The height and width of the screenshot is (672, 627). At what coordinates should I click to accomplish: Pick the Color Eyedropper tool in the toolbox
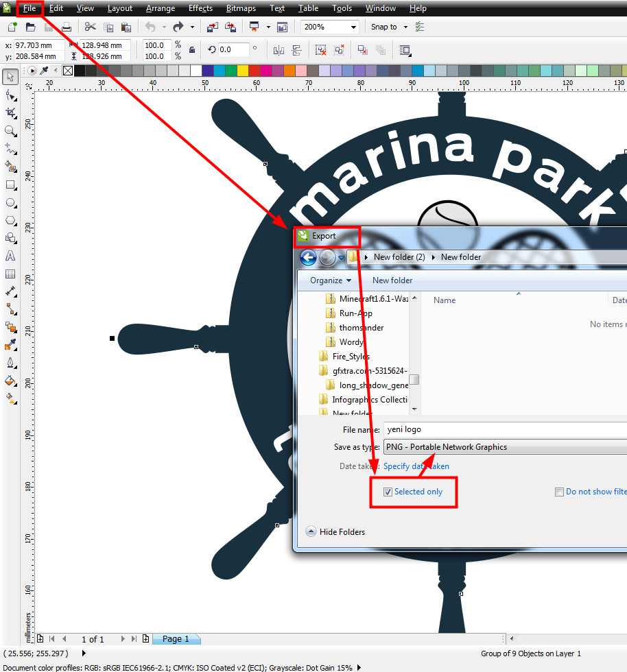[x=10, y=346]
